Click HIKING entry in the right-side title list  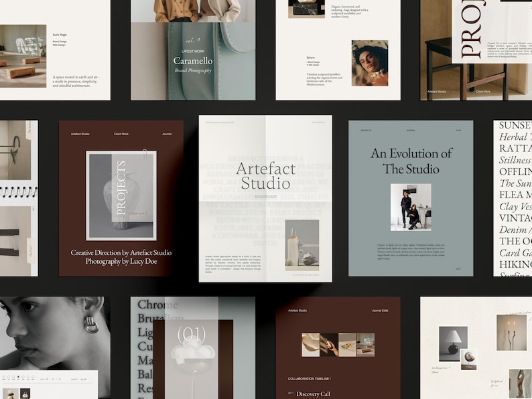tap(515, 264)
